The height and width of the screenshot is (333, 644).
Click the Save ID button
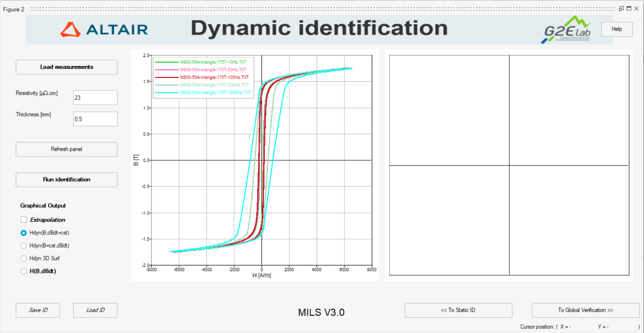(x=38, y=310)
